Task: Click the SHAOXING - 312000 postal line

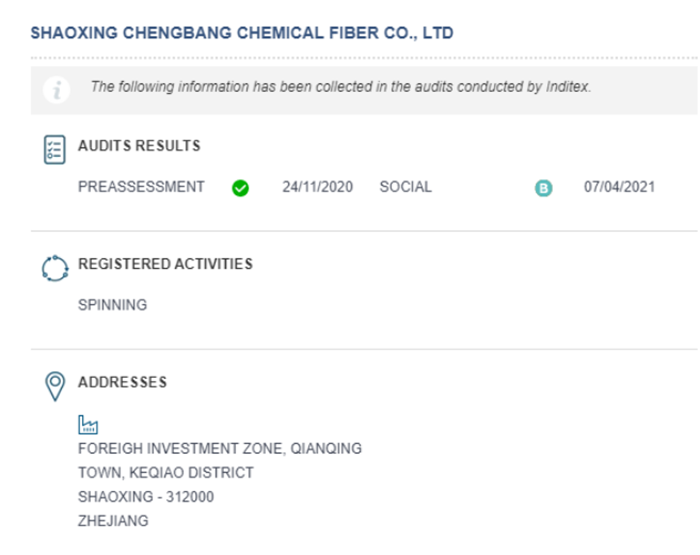Action: 146,497
